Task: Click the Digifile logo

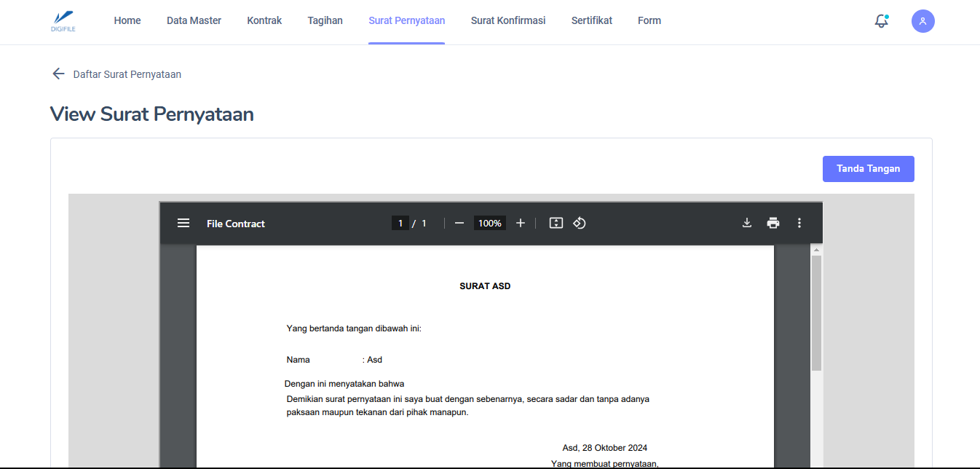Action: [64, 21]
